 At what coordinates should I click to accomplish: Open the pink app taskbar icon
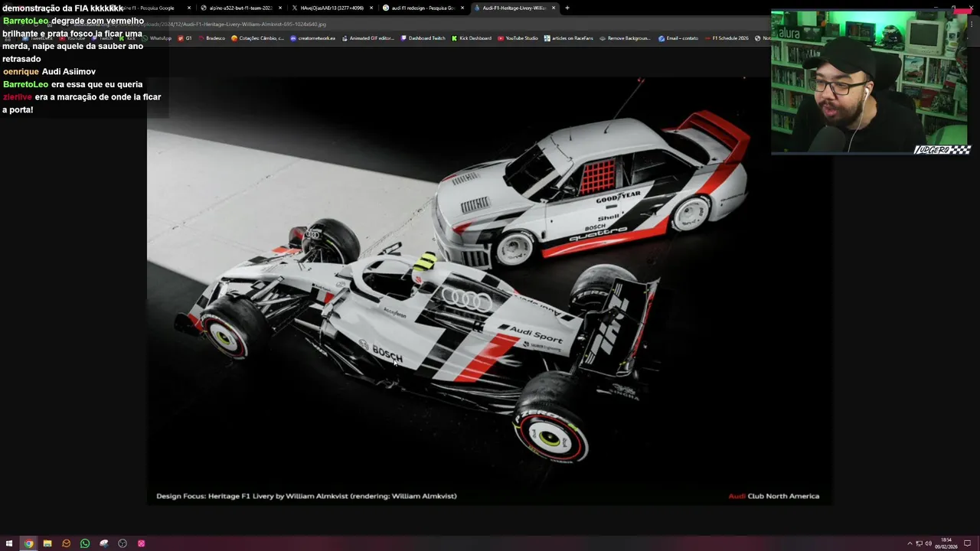[142, 543]
